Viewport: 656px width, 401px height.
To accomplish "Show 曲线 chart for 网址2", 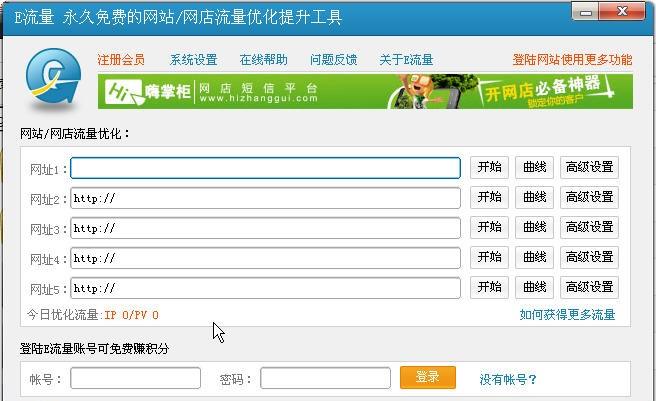I will [x=535, y=198].
